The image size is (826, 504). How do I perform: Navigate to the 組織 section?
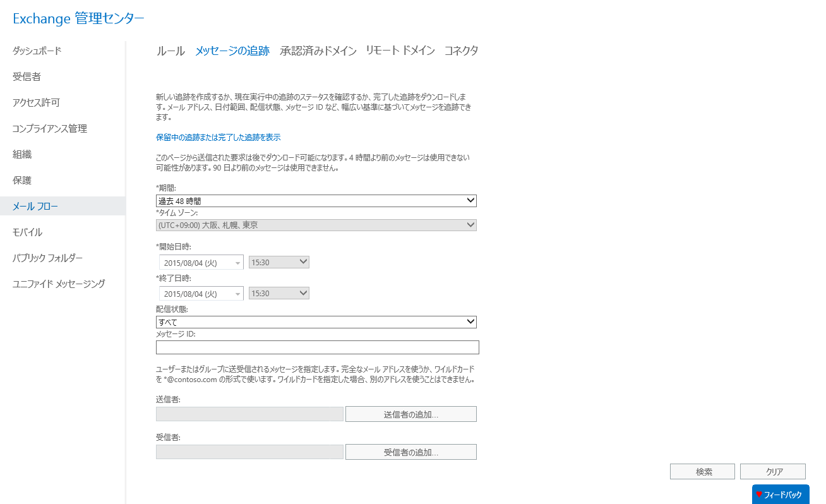[x=23, y=154]
